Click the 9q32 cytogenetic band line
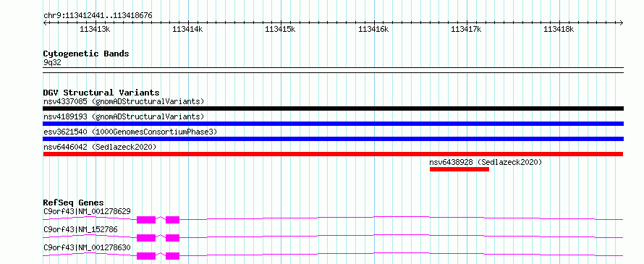The width and height of the screenshot is (644, 264). click(x=333, y=70)
